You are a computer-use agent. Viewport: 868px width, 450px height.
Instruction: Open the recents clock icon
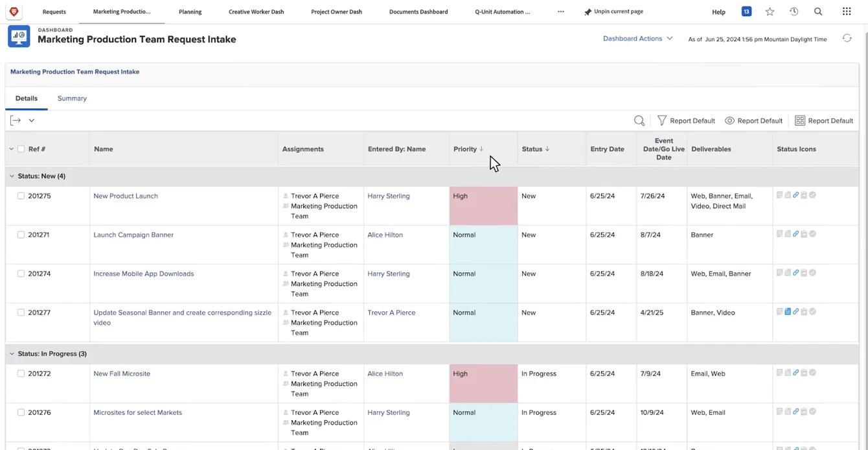(794, 12)
